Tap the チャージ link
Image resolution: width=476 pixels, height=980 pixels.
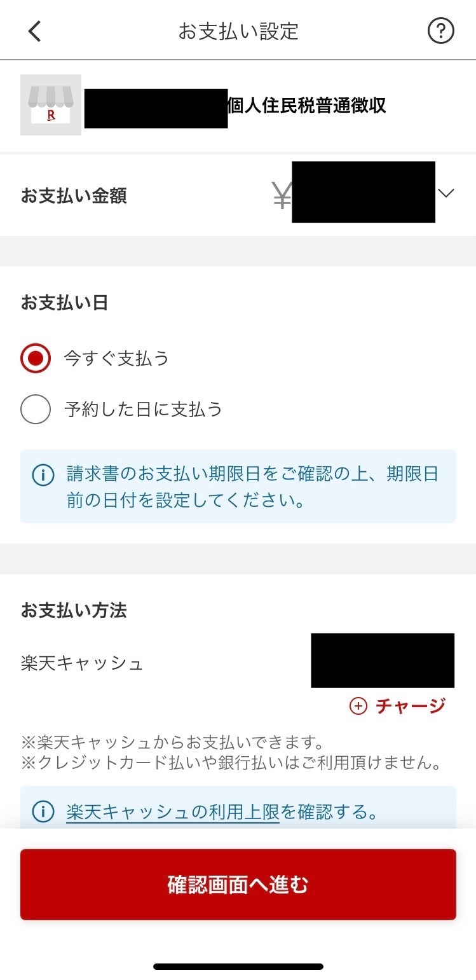[411, 706]
